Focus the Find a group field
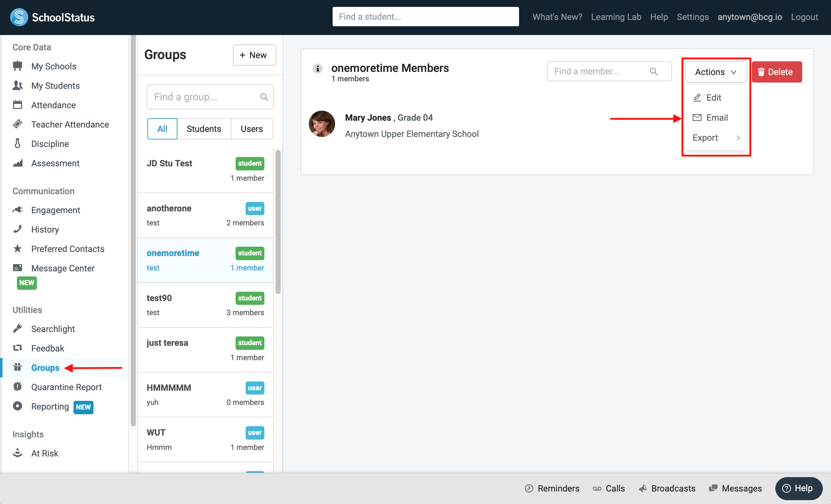831x504 pixels. tap(210, 97)
